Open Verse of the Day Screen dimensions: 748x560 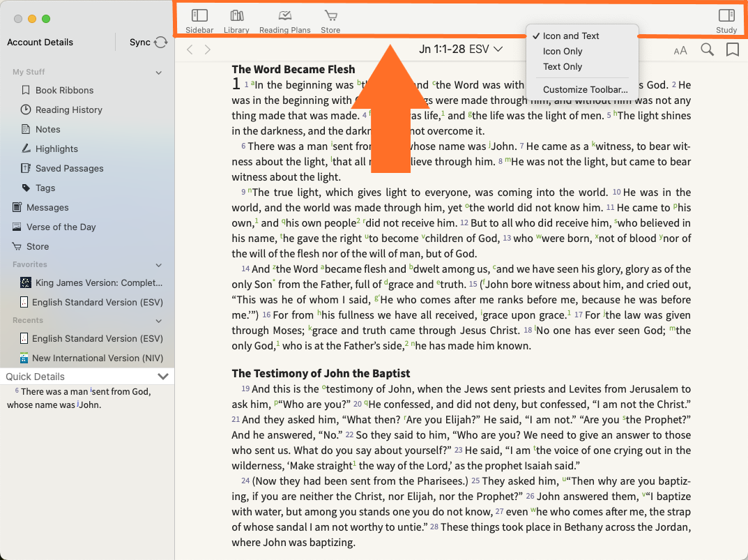pos(61,227)
